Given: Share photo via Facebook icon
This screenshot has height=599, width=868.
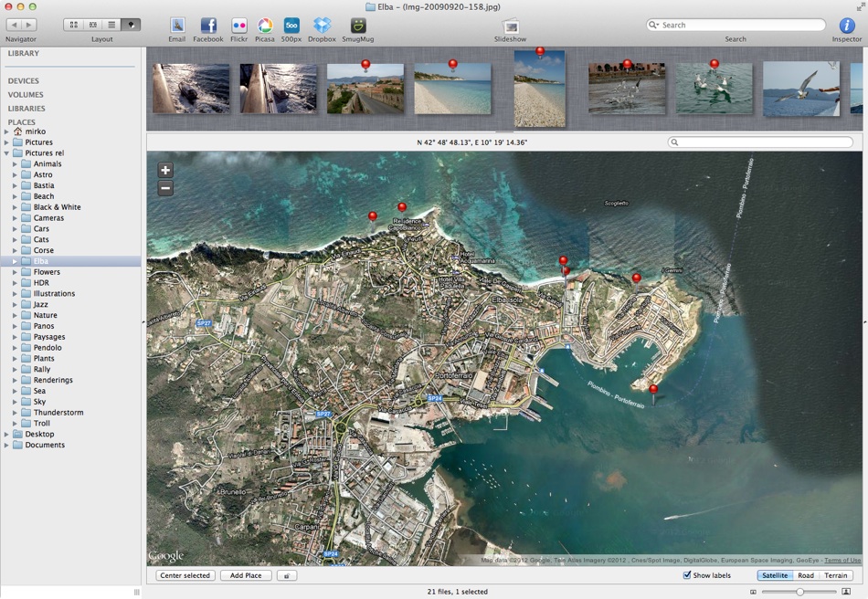Looking at the screenshot, I should (x=208, y=26).
